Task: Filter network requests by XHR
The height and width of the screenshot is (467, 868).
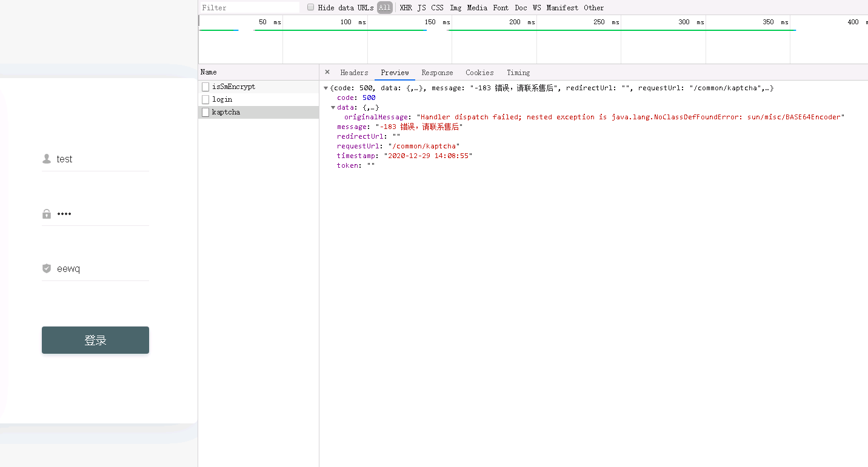Action: 406,8
